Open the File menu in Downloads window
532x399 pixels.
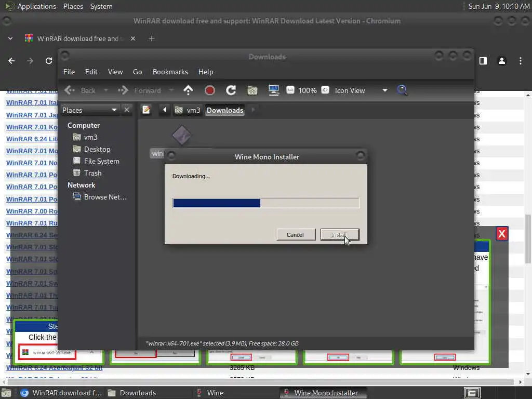click(69, 72)
